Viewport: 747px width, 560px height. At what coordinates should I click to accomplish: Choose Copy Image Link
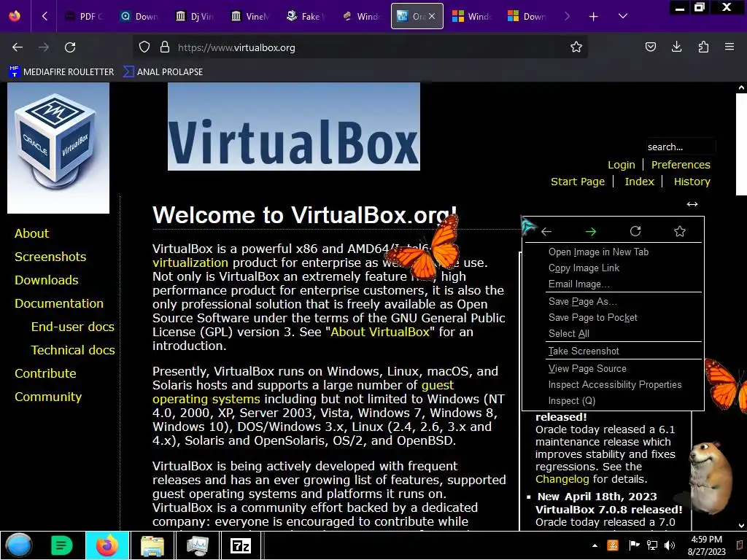tap(613, 268)
